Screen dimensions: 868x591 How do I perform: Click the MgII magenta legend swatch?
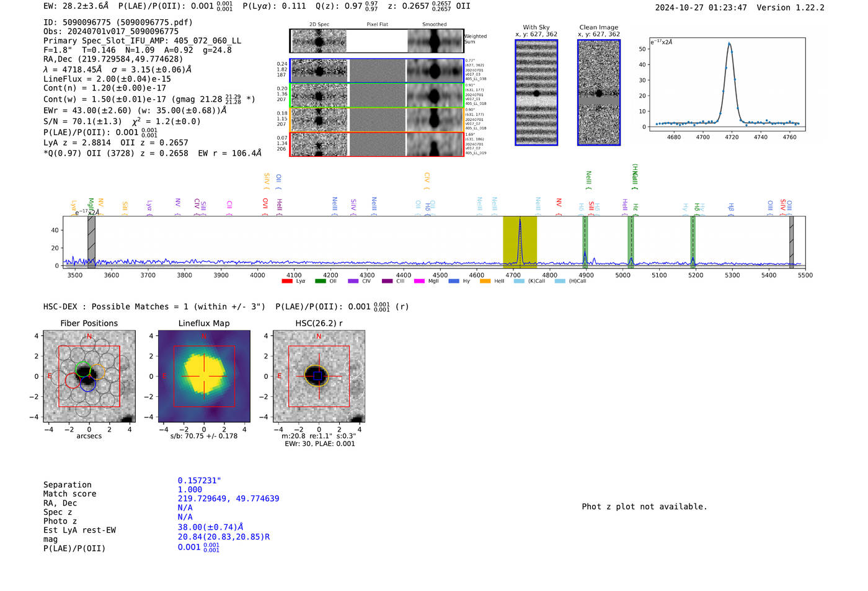(x=419, y=281)
